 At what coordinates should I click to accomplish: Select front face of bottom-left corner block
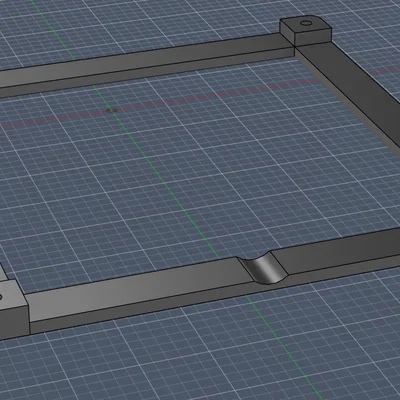(13, 323)
